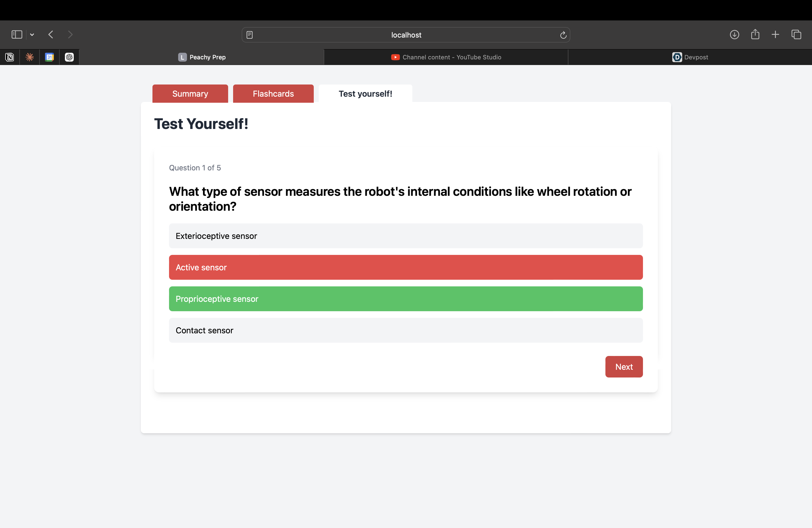Switch to Channel content YouTube Studio tab
The height and width of the screenshot is (528, 812).
[446, 57]
